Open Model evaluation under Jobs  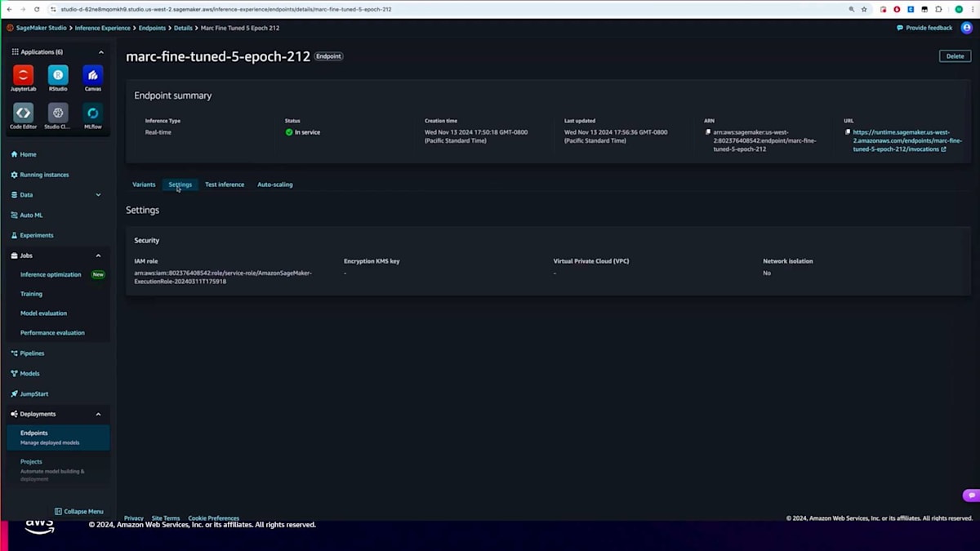pyautogui.click(x=43, y=313)
